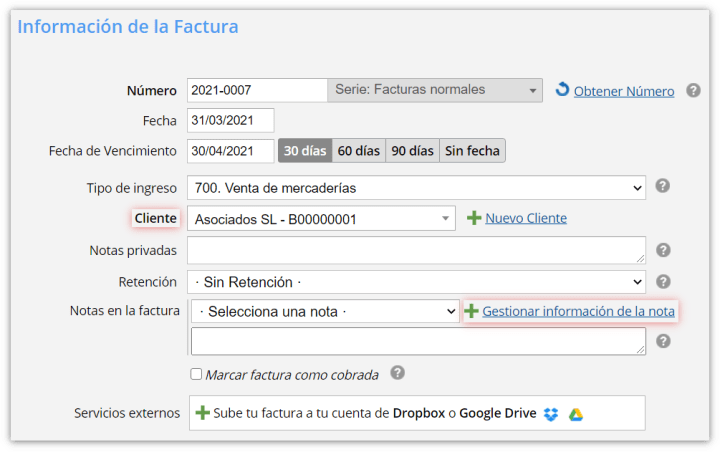Check Marcar factura como cobrada
Image resolution: width=720 pixels, height=452 pixels.
point(196,374)
